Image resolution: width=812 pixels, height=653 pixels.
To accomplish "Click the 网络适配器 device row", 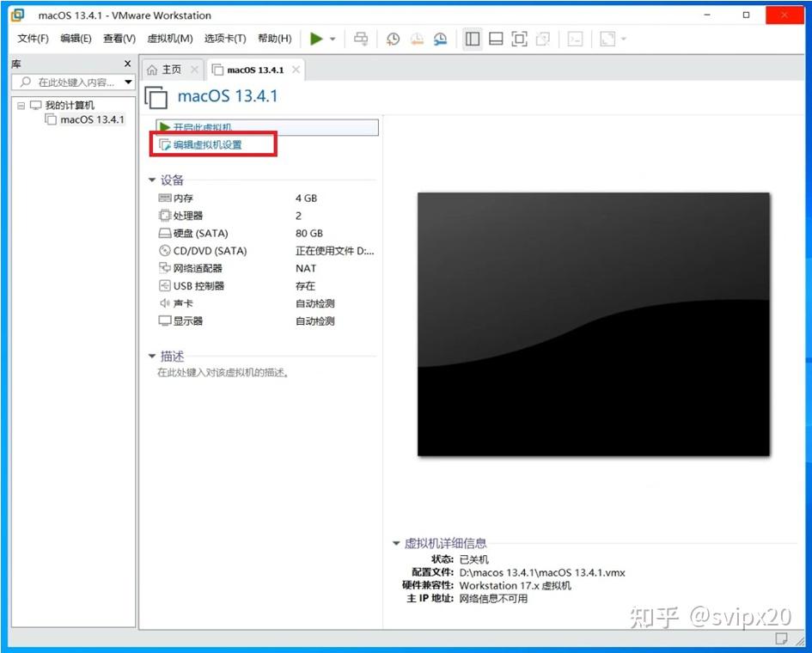I will point(266,268).
